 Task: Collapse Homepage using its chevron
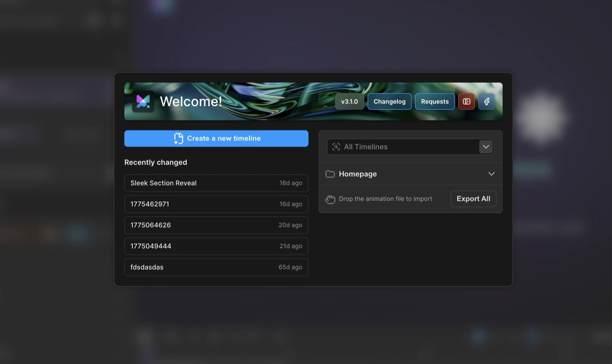491,174
